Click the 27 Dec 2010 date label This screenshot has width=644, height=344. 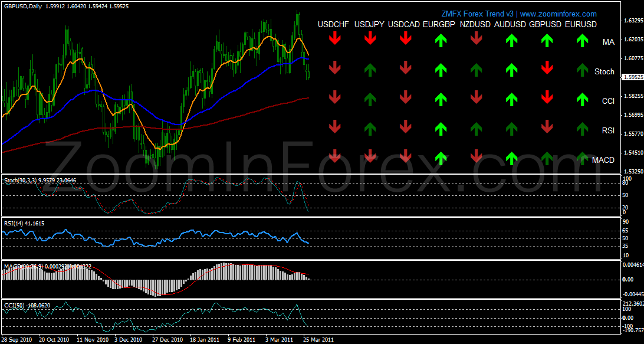[167, 340]
